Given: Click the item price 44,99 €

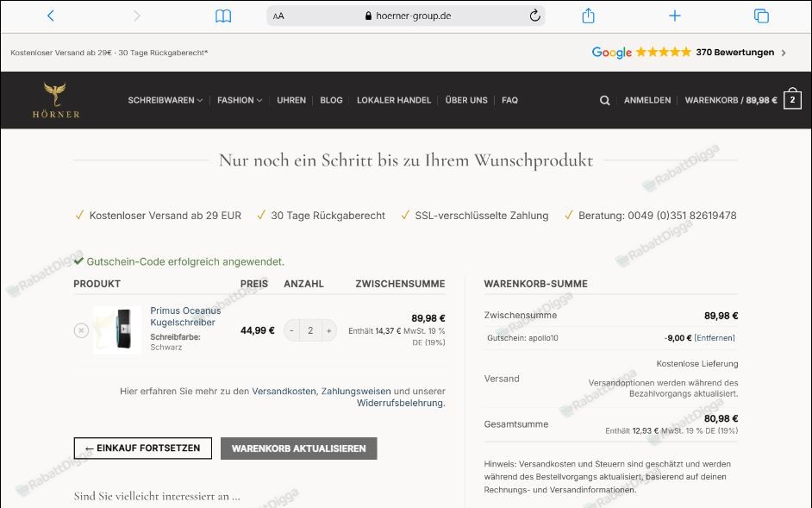Looking at the screenshot, I should point(258,330).
